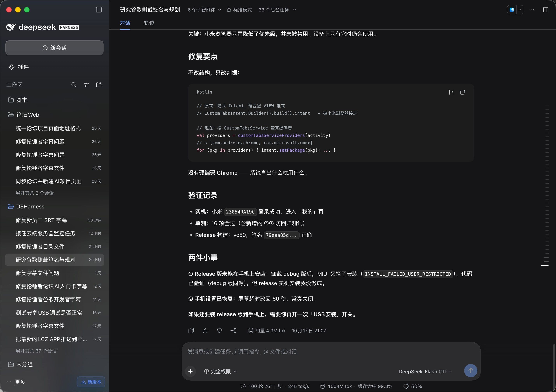Click 展开其余 67 个会话

(x=36, y=351)
